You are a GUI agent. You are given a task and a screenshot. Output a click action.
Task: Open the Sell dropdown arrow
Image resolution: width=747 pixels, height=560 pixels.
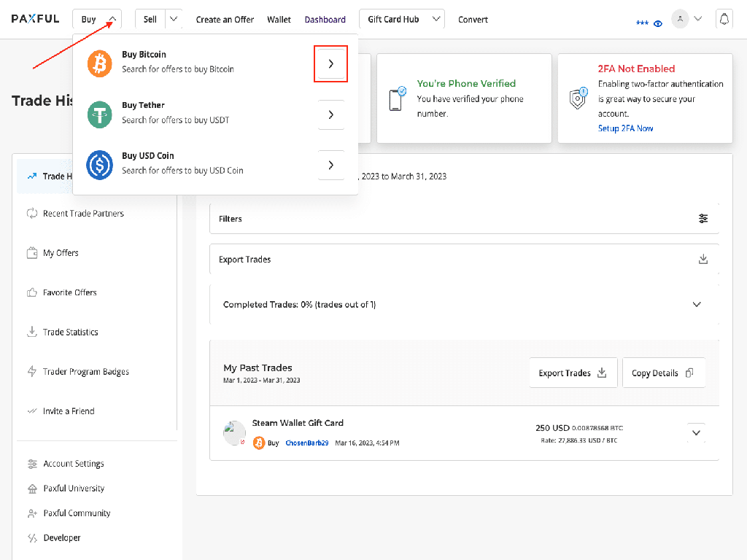tap(174, 20)
